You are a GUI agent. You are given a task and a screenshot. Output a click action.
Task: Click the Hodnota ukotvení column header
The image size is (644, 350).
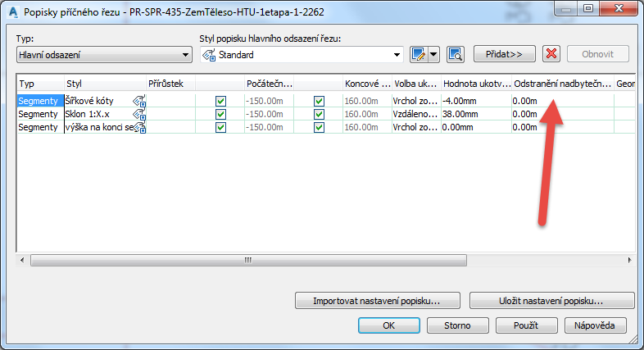pos(476,83)
